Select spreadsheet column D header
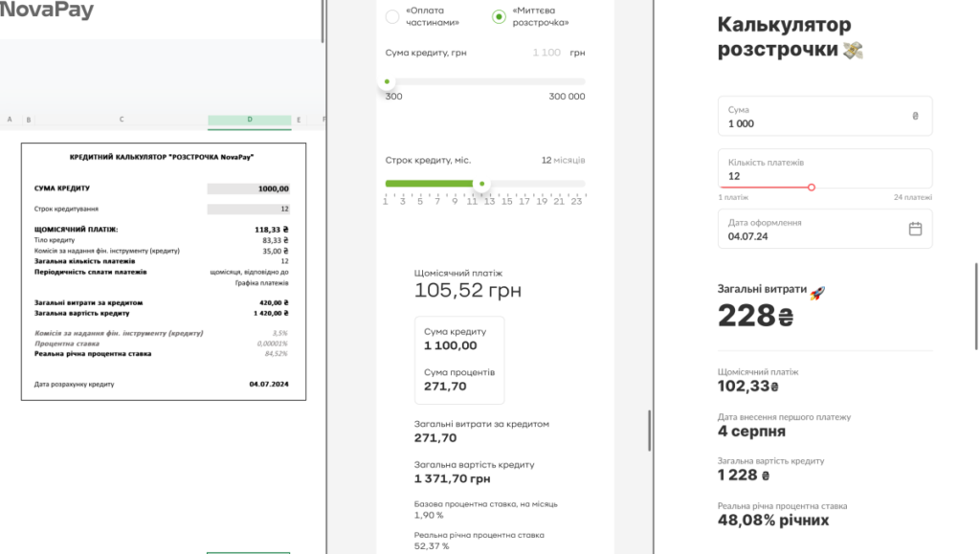The width and height of the screenshot is (980, 554). (249, 121)
